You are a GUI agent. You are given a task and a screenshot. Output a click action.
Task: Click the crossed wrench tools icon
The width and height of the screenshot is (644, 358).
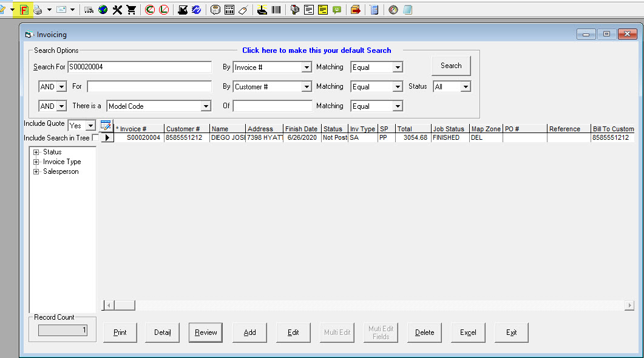tap(117, 10)
